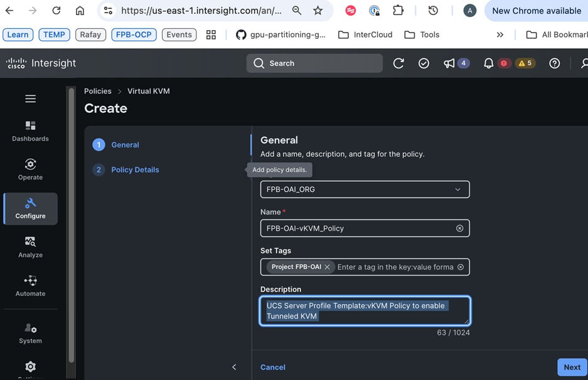Click the Description text area

point(365,310)
